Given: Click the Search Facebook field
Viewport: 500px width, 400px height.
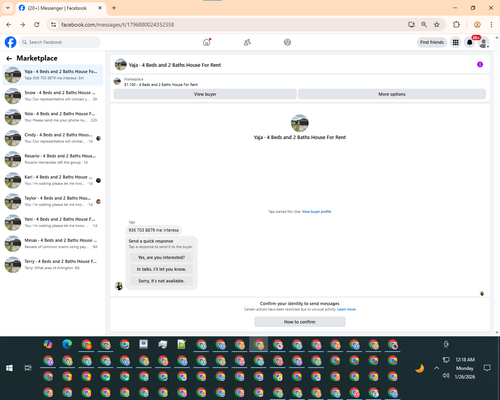Looking at the screenshot, I should click(60, 42).
